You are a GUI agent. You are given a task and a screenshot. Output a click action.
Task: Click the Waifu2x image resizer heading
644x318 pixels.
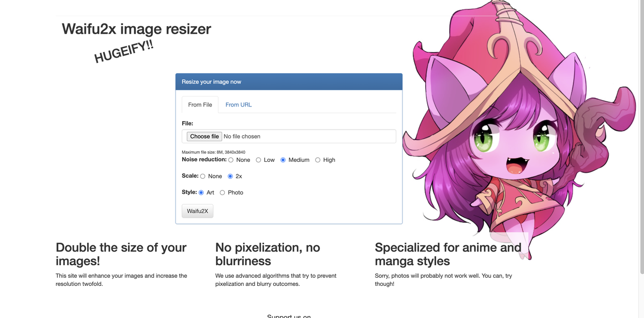coord(136,29)
